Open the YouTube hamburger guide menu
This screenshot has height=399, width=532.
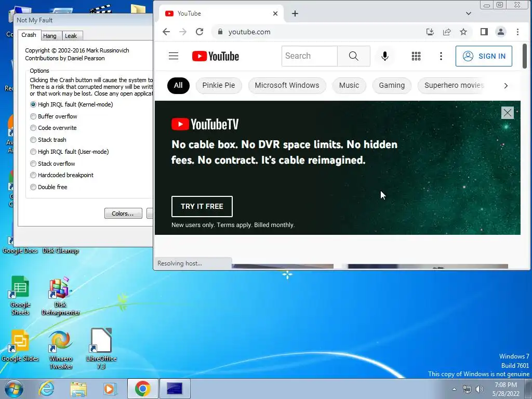tap(174, 56)
